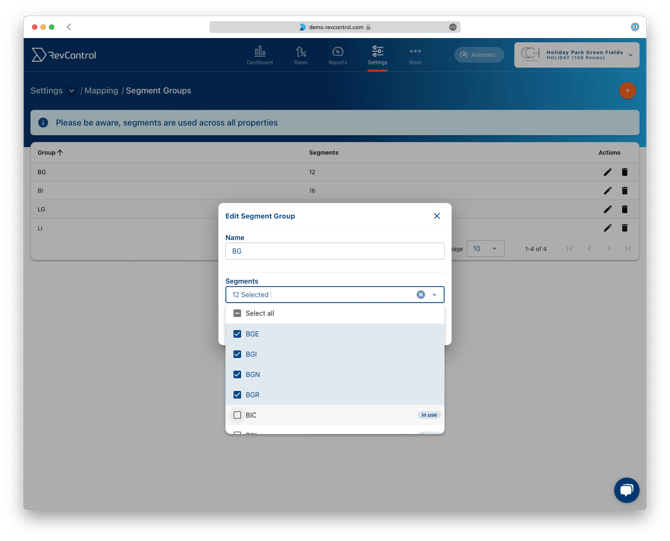Click the Segments column header
Image resolution: width=670 pixels, height=541 pixels.
pos(323,153)
